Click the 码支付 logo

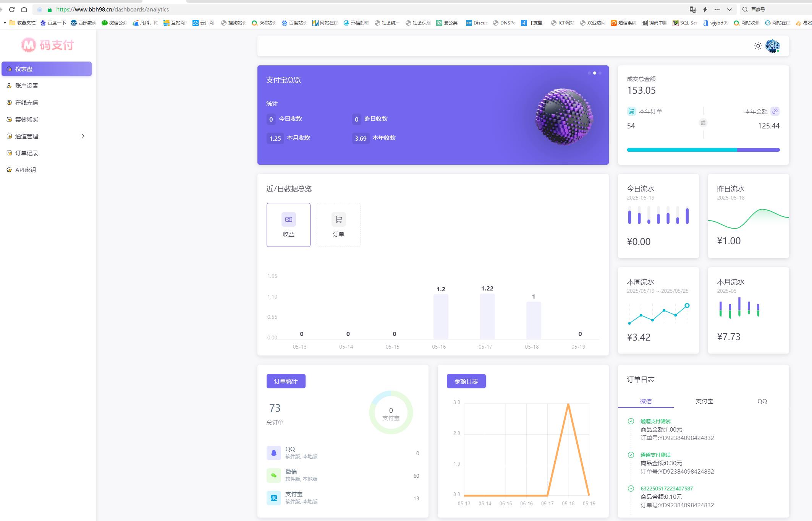pyautogui.click(x=47, y=45)
